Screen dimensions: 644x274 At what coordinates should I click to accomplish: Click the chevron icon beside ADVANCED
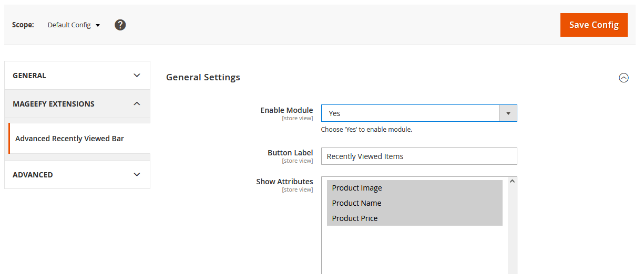tap(137, 175)
